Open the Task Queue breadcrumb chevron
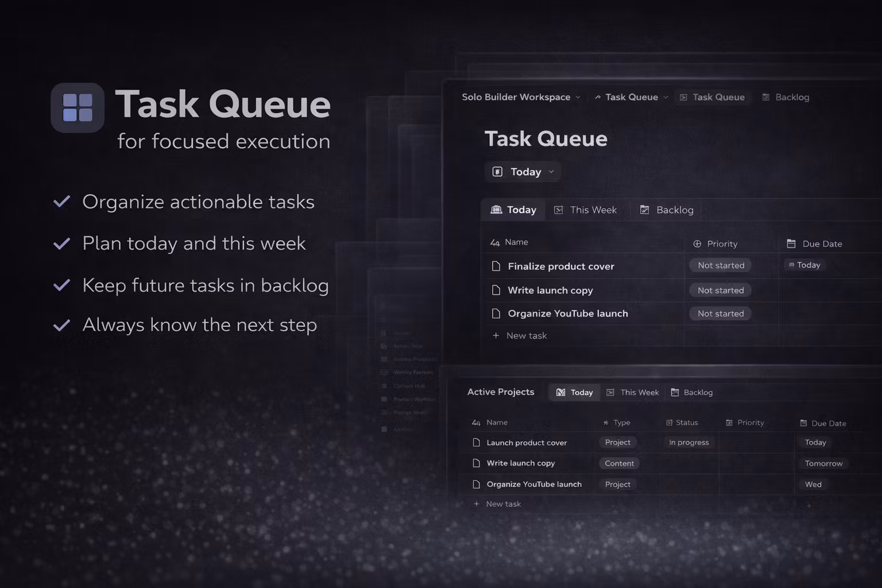This screenshot has width=882, height=588. click(x=666, y=97)
